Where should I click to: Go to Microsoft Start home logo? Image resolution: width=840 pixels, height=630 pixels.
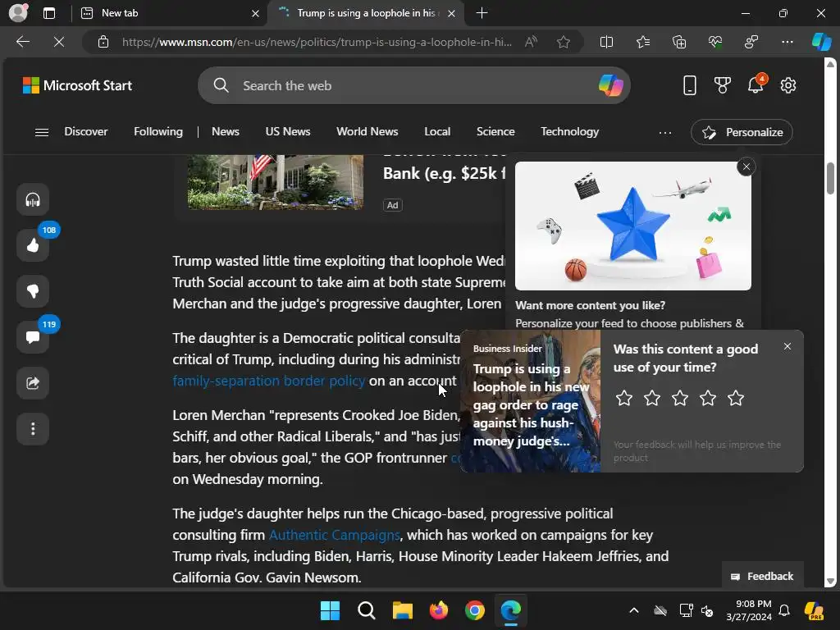tap(77, 85)
